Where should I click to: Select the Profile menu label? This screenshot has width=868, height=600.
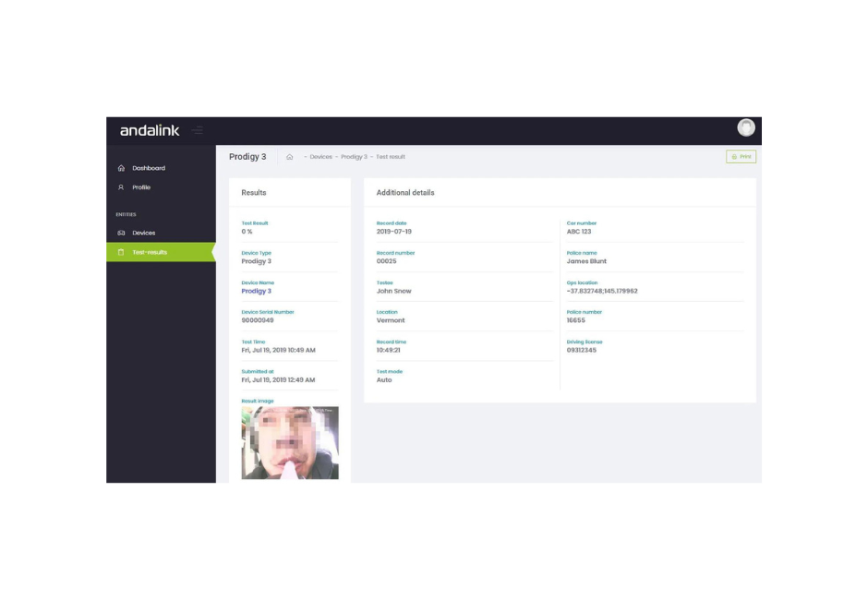[x=141, y=187]
